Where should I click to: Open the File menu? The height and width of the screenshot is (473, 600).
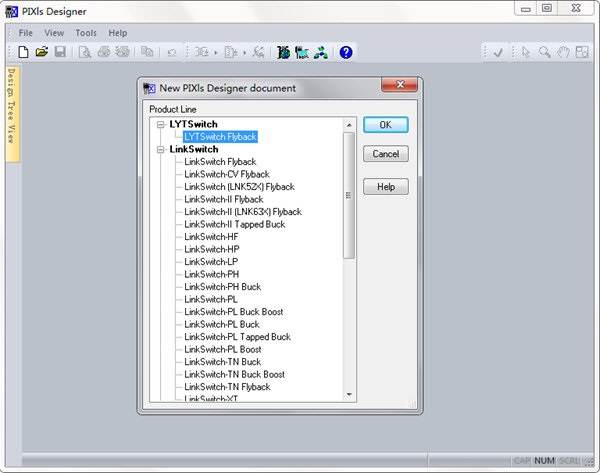26,33
